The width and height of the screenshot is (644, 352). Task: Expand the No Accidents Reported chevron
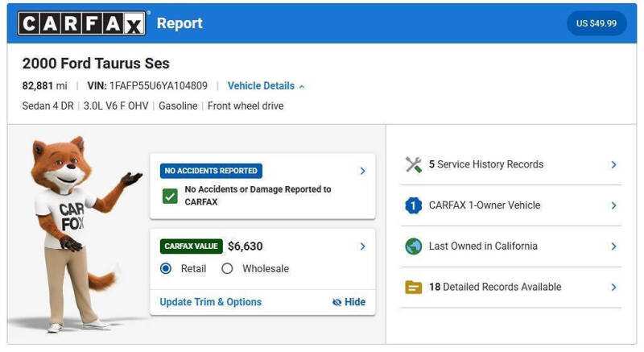click(363, 171)
